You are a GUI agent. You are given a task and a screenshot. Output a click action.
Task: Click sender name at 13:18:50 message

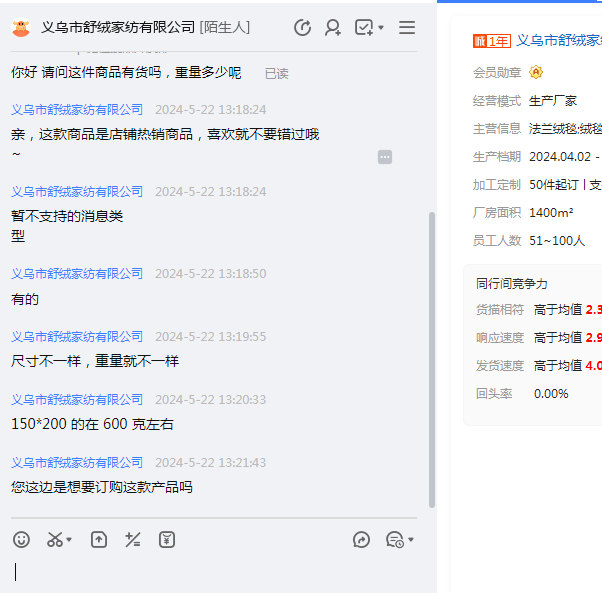coord(77,273)
